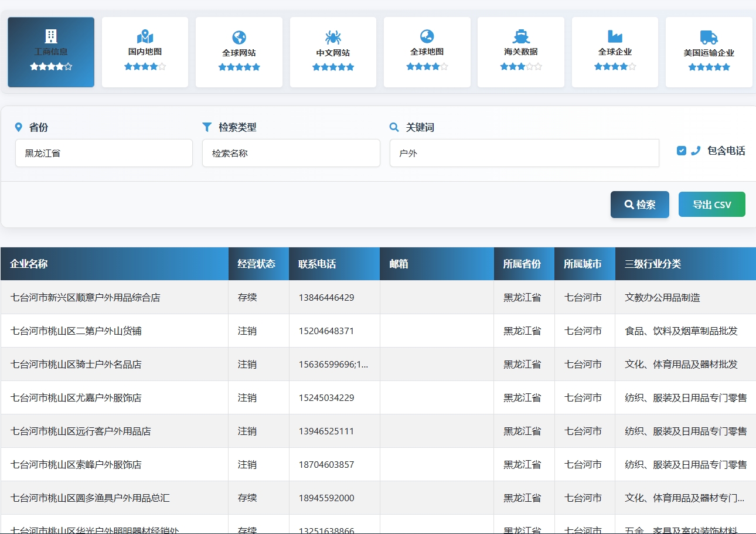Click phone number 13846446429
Image resolution: width=756 pixels, height=534 pixels.
[x=326, y=297]
